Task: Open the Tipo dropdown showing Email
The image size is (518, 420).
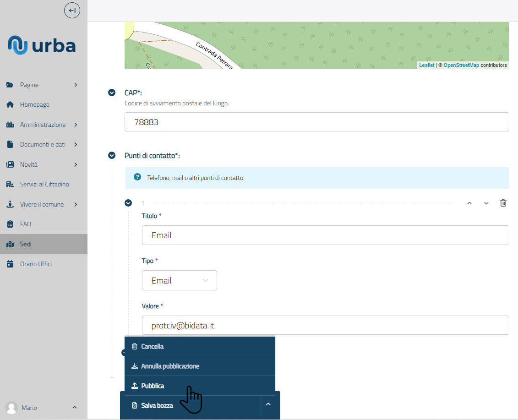Action: point(179,280)
